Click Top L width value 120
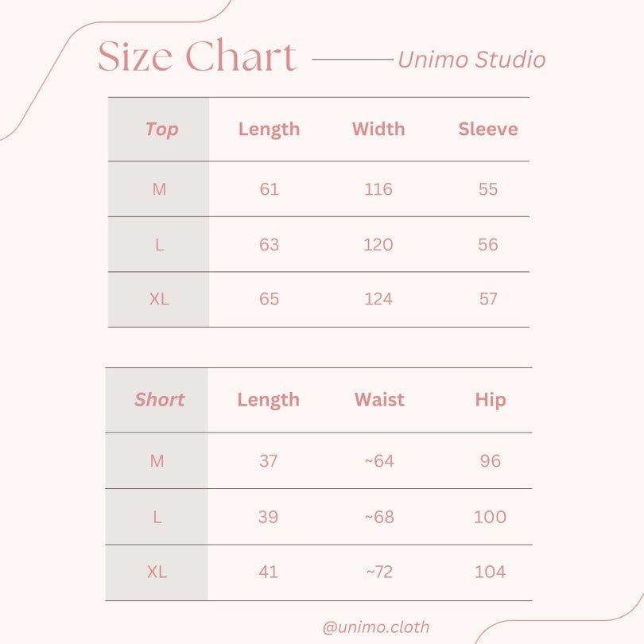Viewport: 644px width, 644px height. [378, 245]
